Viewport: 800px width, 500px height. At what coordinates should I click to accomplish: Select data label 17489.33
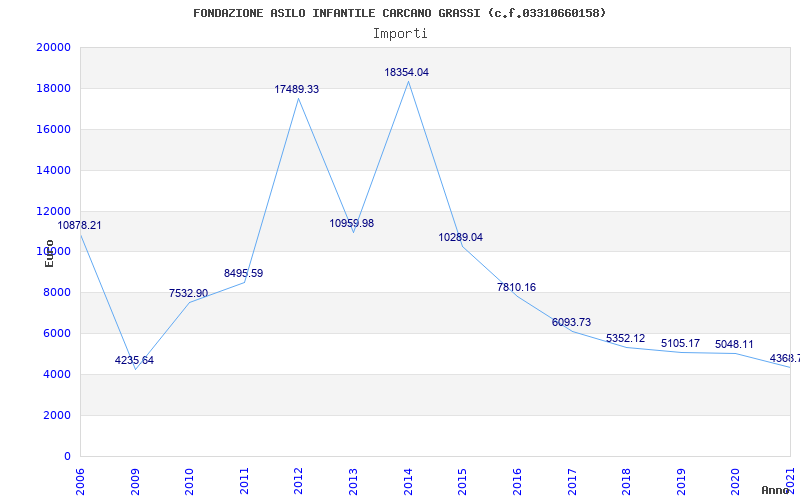click(x=296, y=89)
